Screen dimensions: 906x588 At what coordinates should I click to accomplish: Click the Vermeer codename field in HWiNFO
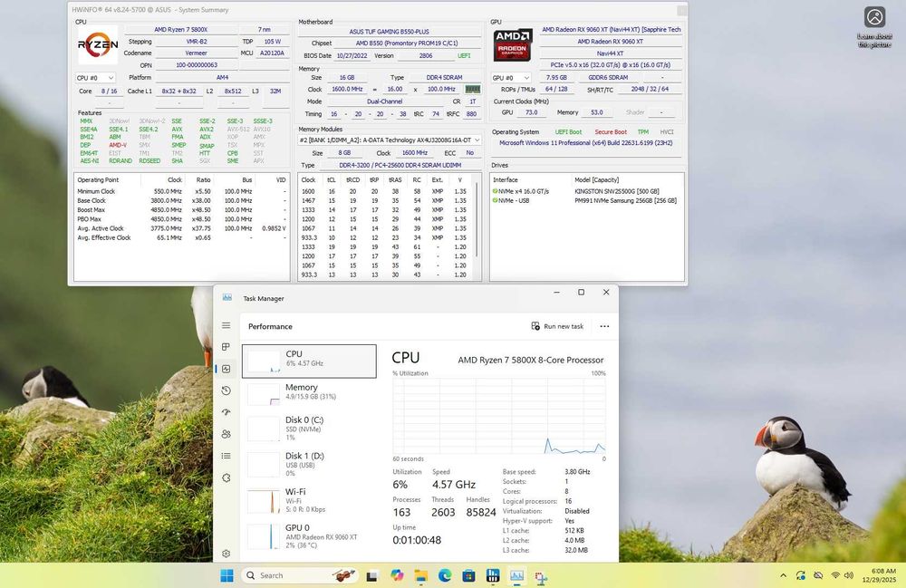click(x=197, y=53)
